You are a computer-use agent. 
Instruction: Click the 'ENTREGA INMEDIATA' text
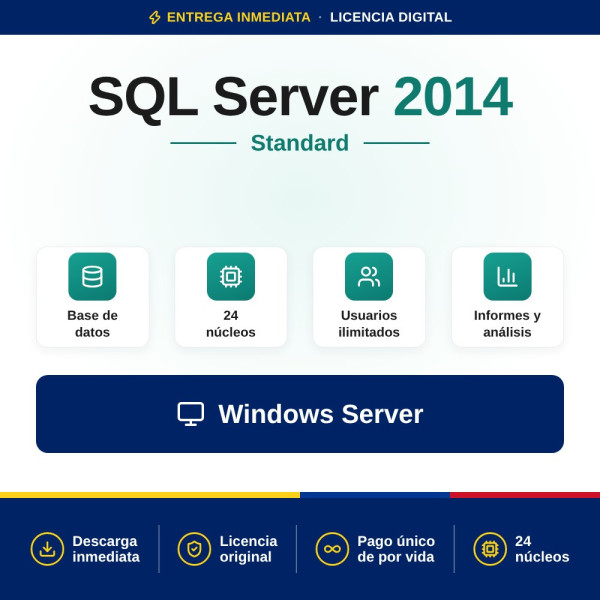(x=239, y=17)
